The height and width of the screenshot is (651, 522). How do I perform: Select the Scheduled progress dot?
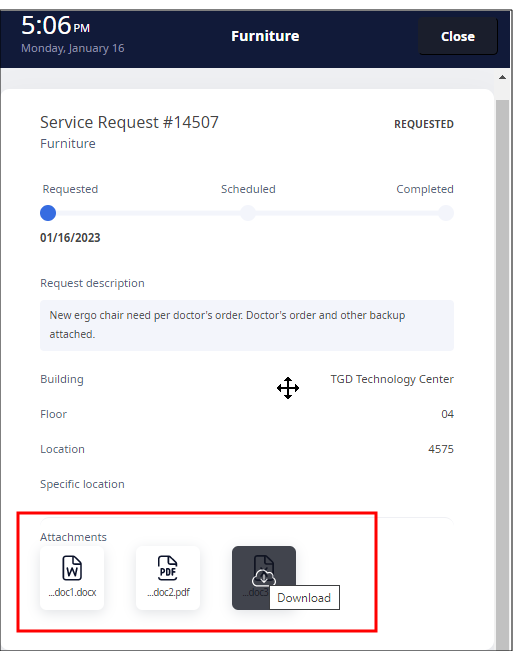coord(248,213)
